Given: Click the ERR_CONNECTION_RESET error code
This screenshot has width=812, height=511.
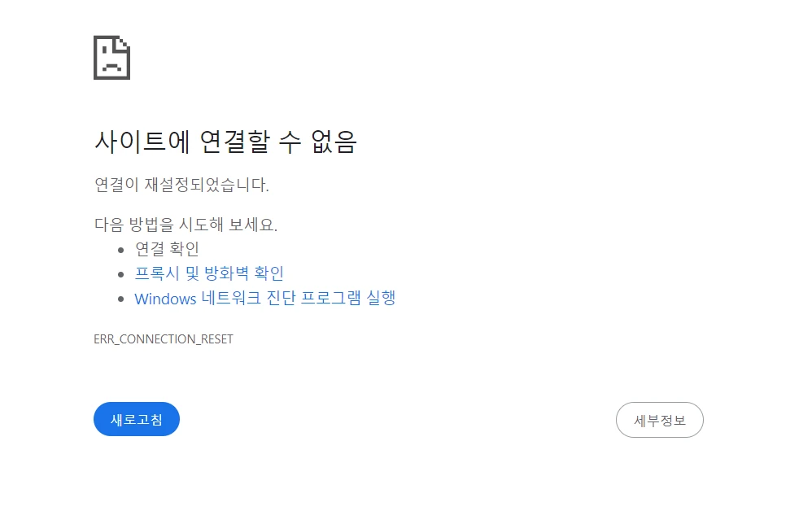Looking at the screenshot, I should coord(164,339).
